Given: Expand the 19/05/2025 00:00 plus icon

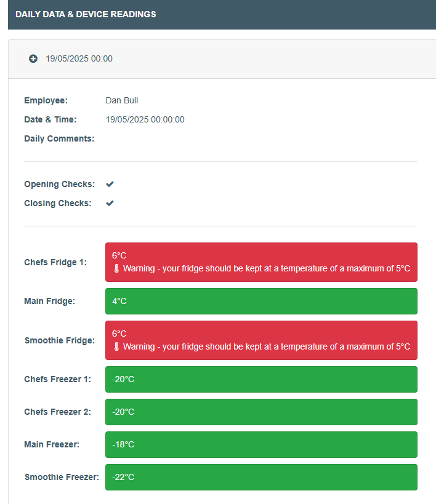Looking at the screenshot, I should pos(33,58).
